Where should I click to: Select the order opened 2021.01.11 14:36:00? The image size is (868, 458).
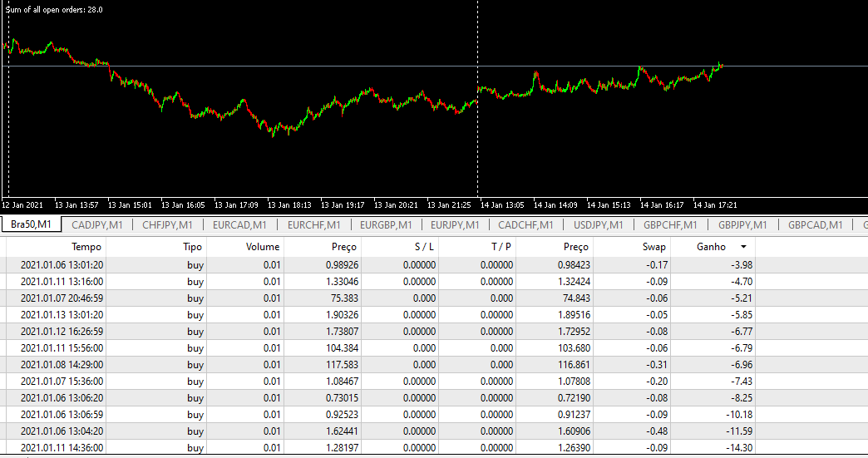click(x=381, y=447)
